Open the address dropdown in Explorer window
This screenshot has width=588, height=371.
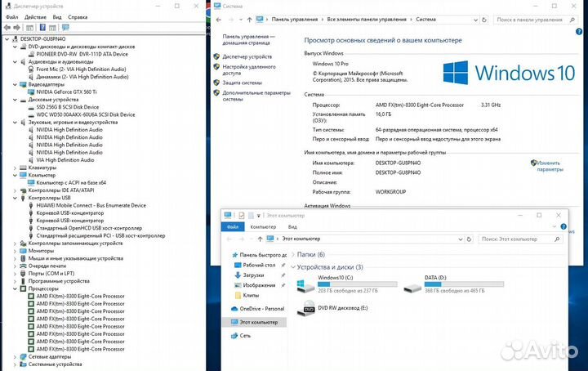(461, 239)
